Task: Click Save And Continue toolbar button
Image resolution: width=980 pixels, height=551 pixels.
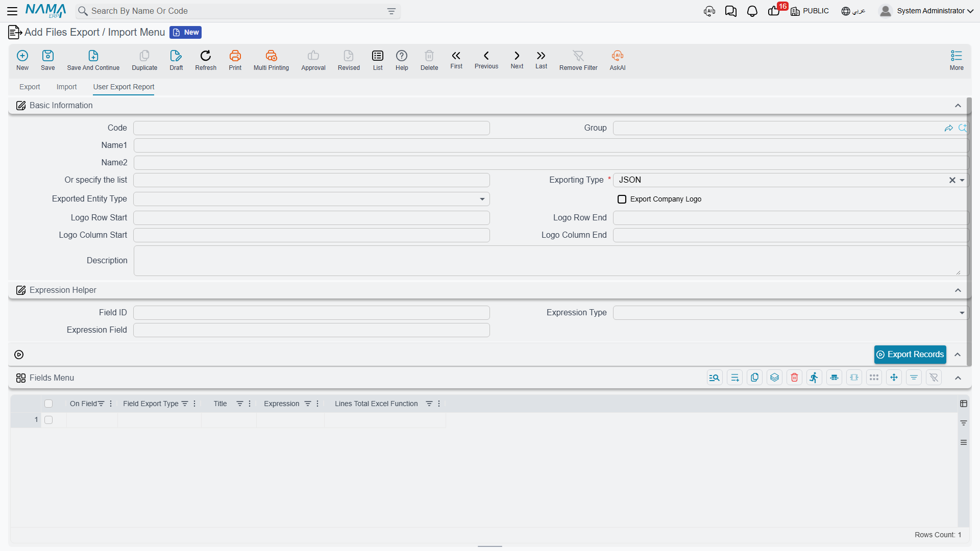Action: coord(93,60)
